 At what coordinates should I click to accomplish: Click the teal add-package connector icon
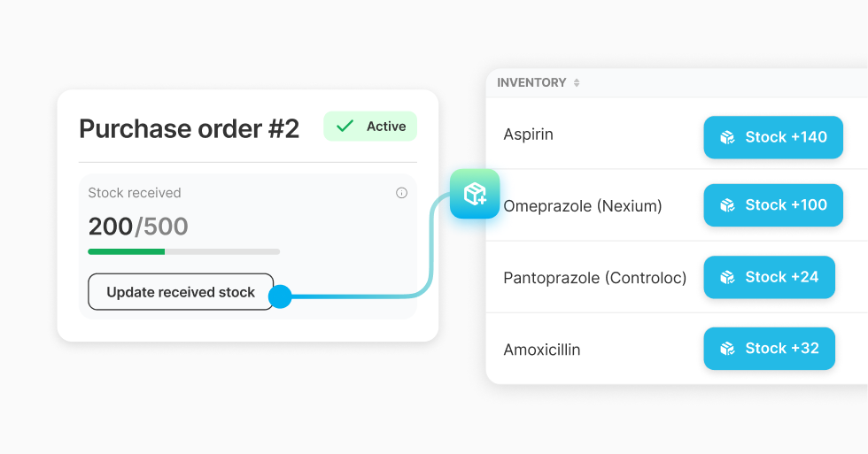click(x=475, y=194)
